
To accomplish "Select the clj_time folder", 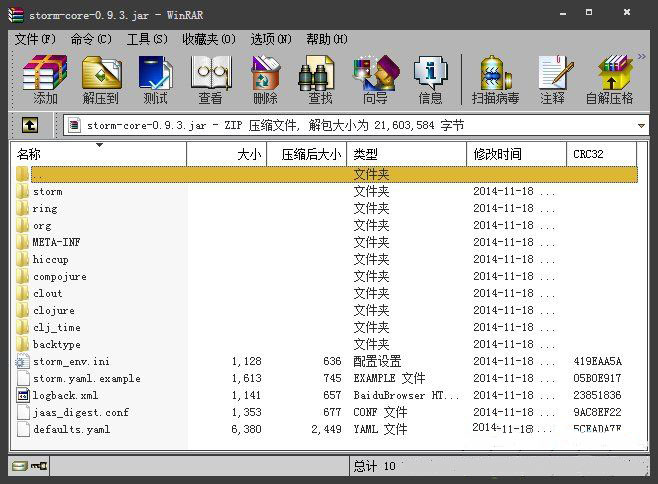I will pyautogui.click(x=57, y=327).
